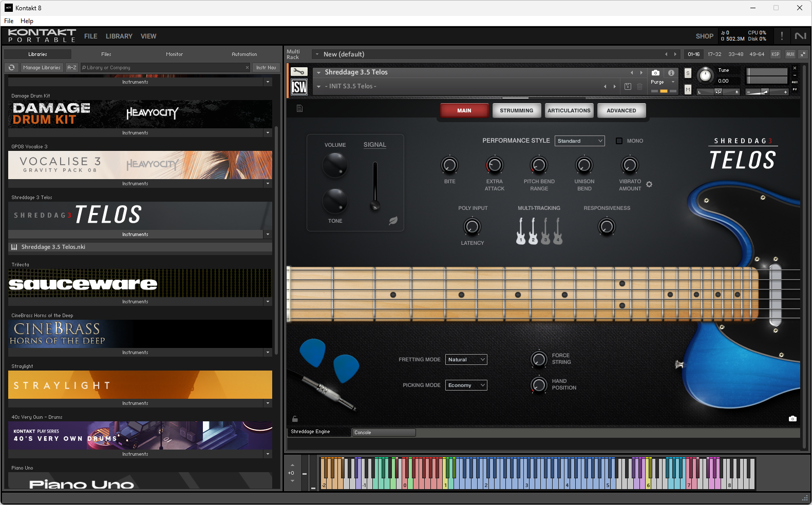The image size is (812, 505).
Task: Go to previous multi with left arrow beside New (default)
Action: click(x=666, y=54)
